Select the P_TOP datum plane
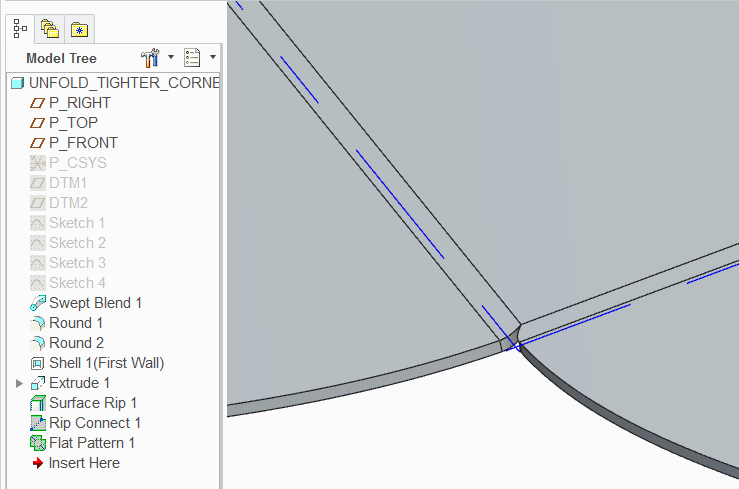Viewport: 739px width, 489px height. click(x=74, y=122)
